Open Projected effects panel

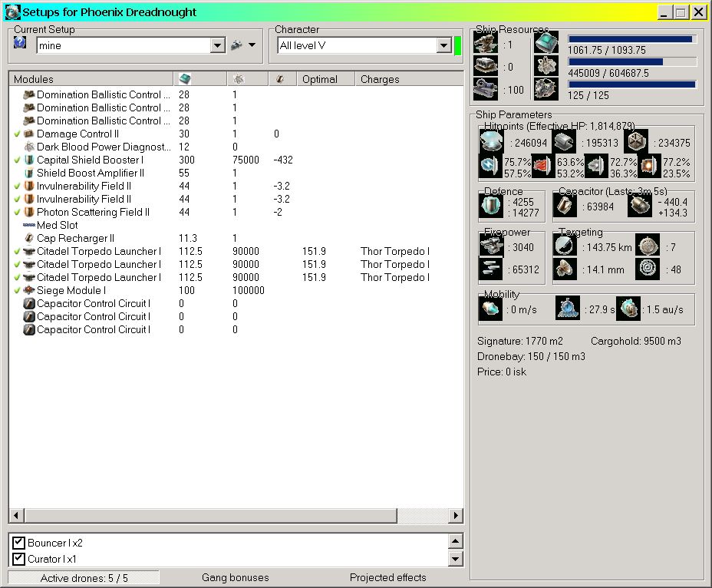click(387, 577)
